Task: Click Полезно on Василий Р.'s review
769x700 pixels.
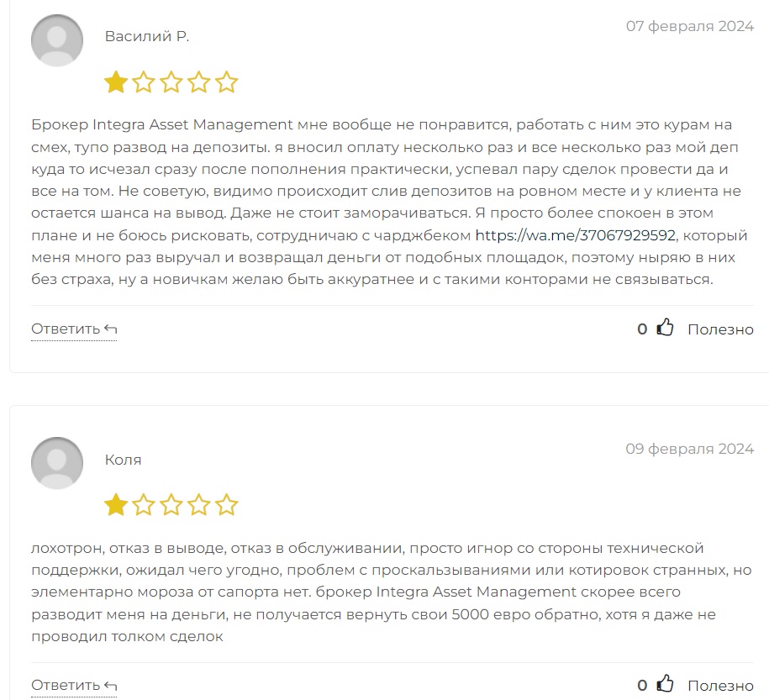Action: coord(720,329)
